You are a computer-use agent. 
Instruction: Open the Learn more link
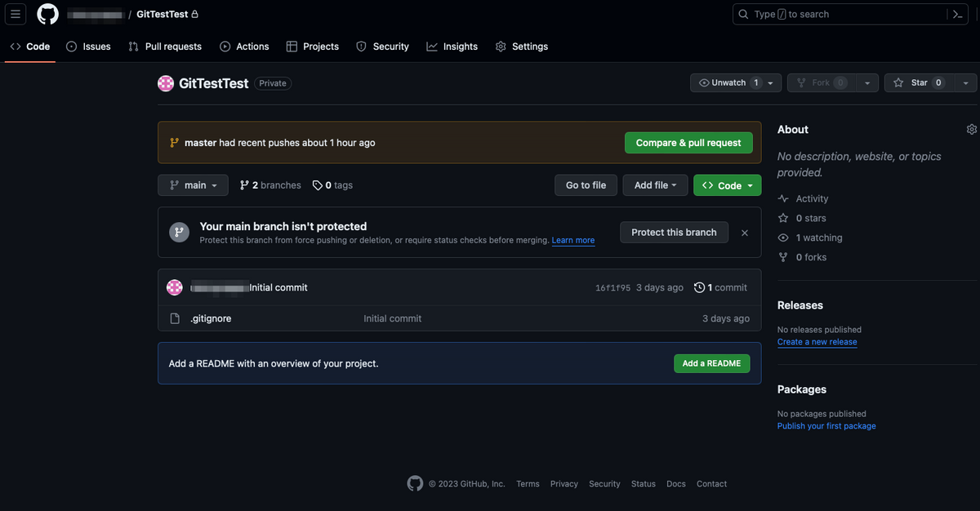(x=573, y=241)
